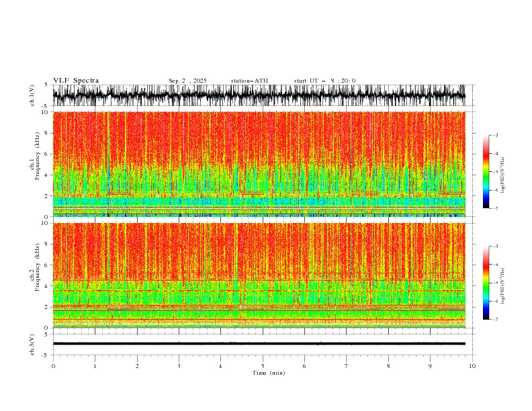Screen dimensions: 532x411
Task: Click the "-7" label on ch.2 color scale
Action: pos(496,320)
